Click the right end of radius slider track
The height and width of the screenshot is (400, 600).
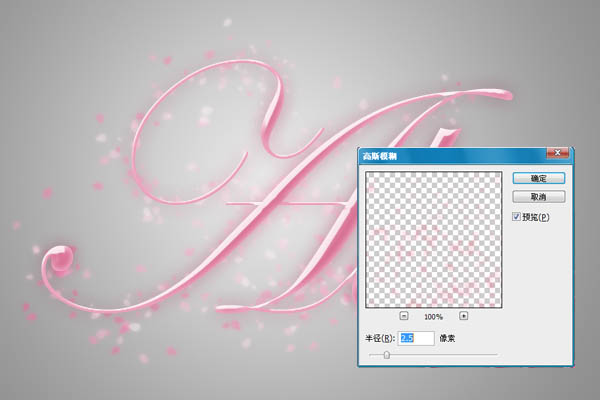pos(496,354)
